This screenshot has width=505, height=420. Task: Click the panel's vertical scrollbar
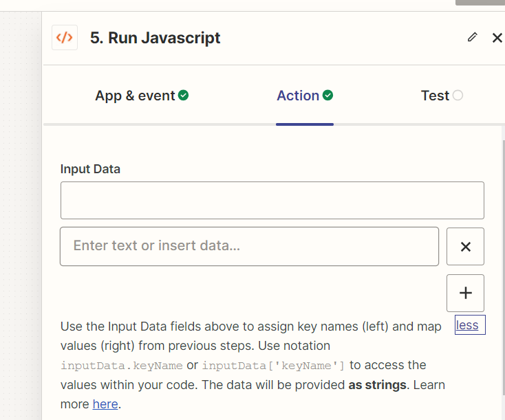click(504, 267)
